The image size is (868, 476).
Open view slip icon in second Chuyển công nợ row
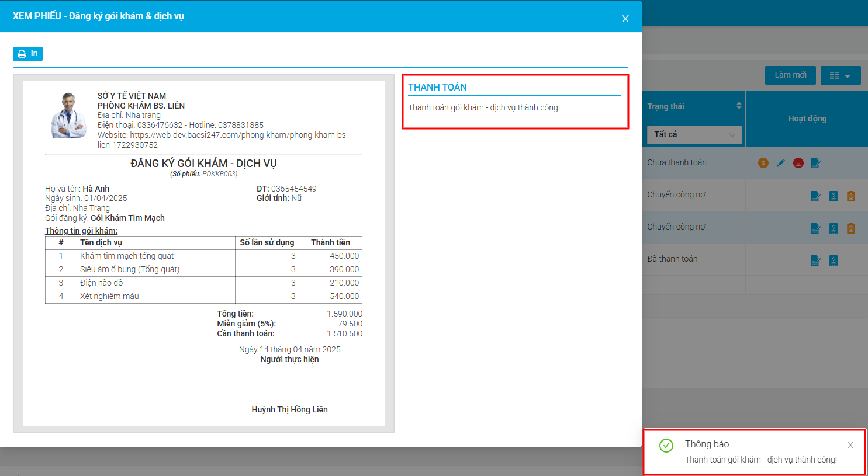(816, 228)
